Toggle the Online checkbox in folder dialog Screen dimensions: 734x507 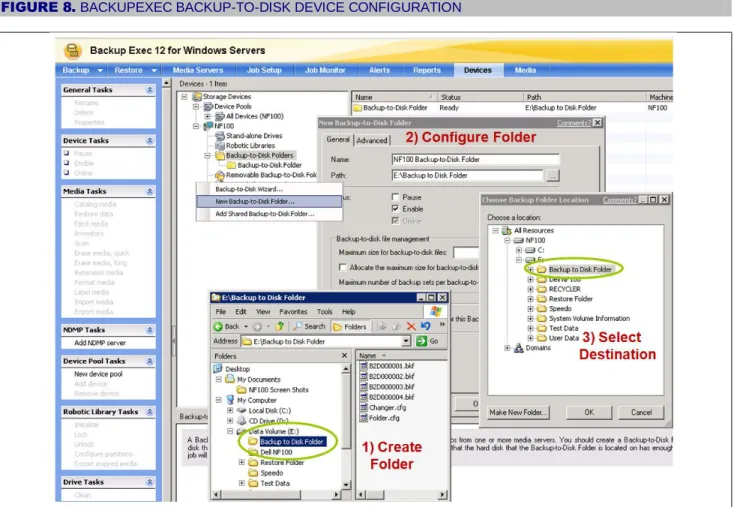coord(396,220)
